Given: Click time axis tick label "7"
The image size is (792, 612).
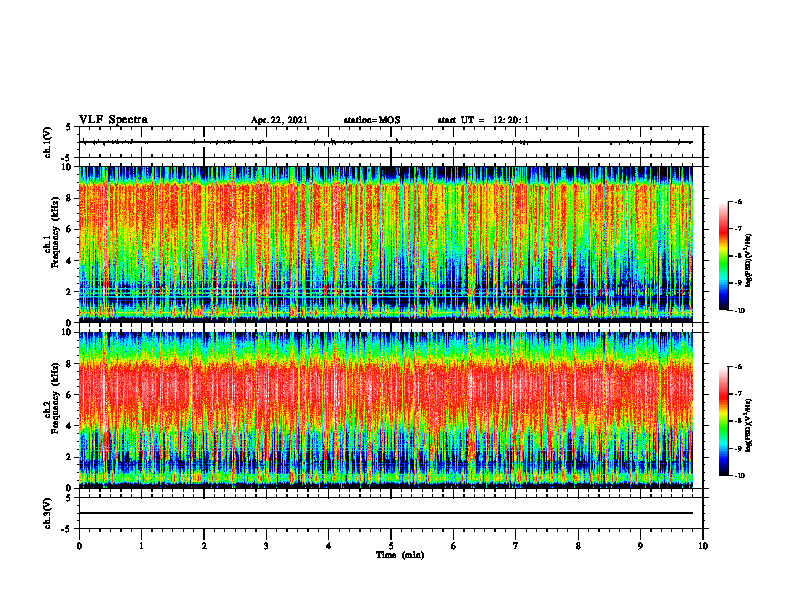Looking at the screenshot, I should (x=516, y=546).
